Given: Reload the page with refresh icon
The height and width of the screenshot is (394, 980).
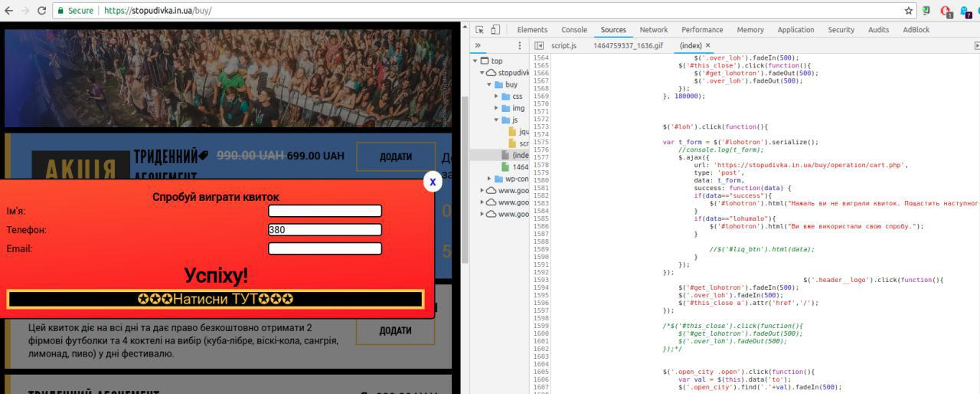Looking at the screenshot, I should 42,11.
